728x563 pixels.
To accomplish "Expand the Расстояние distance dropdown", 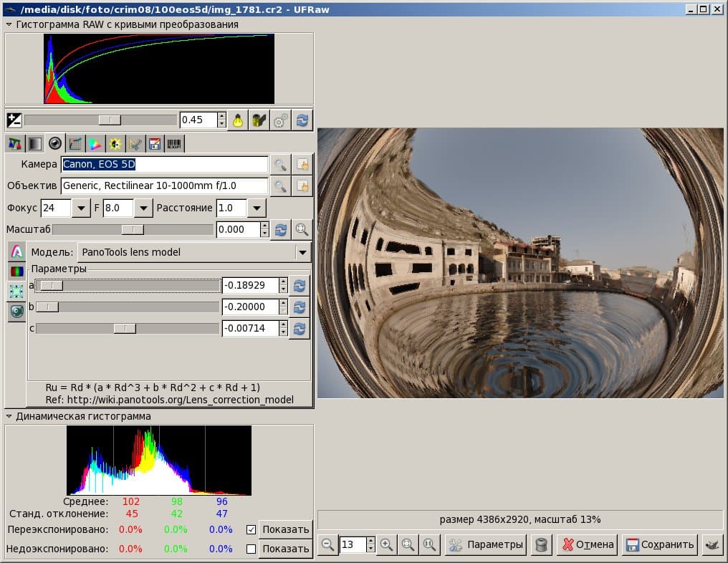I will [x=257, y=208].
